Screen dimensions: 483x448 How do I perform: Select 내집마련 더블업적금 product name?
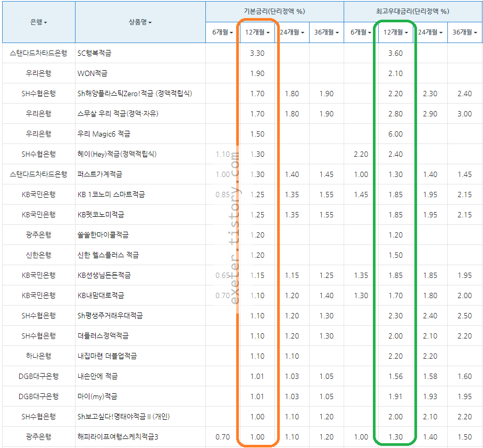[107, 356]
